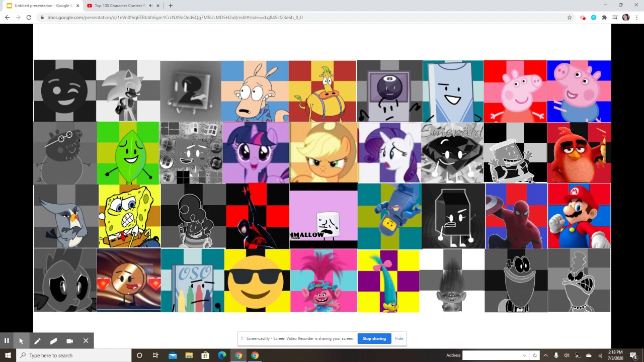The height and width of the screenshot is (362, 644).
Task: Select the marshmallow character image
Action: pyautogui.click(x=324, y=216)
